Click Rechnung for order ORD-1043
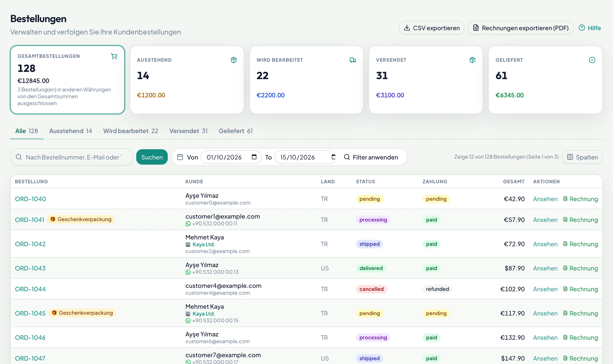613x364 pixels. (x=580, y=268)
